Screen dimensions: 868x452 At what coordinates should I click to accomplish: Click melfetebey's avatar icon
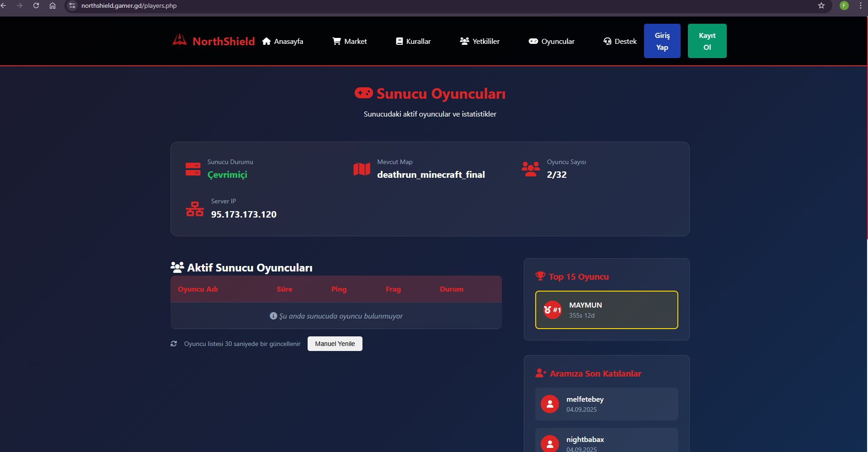click(x=550, y=404)
